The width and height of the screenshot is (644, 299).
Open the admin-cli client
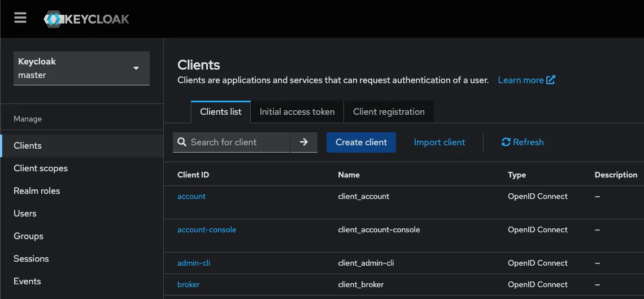194,263
